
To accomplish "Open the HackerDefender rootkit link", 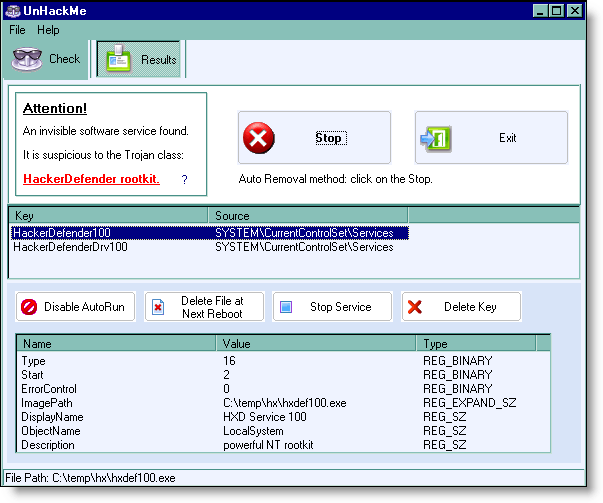I will point(91,179).
